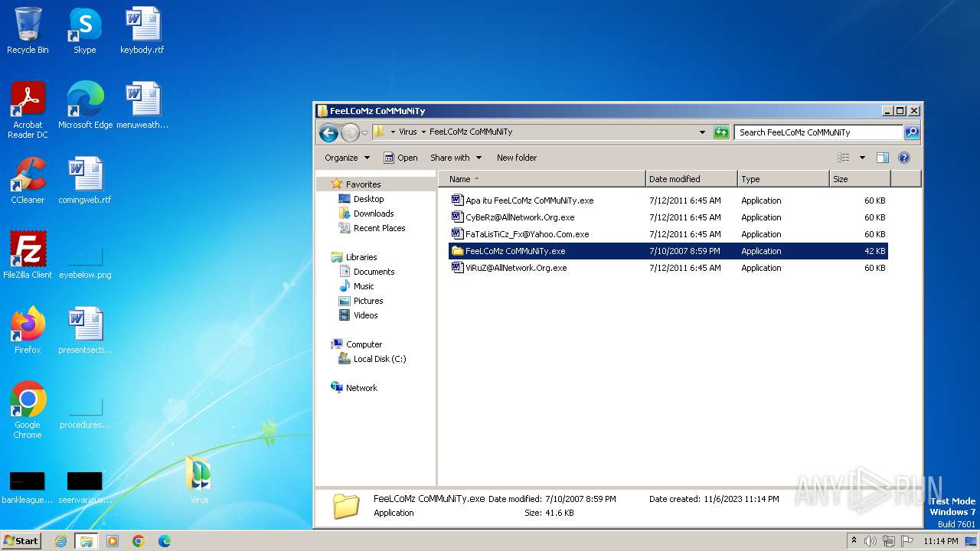This screenshot has height=551, width=980.
Task: Open Documents library
Action: 374,272
